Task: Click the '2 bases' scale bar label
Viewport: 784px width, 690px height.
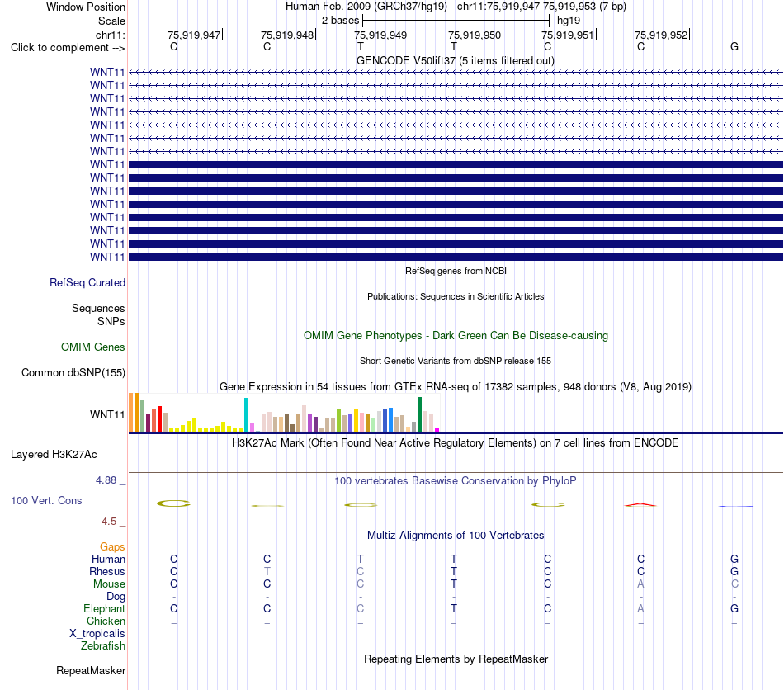Action: point(341,21)
